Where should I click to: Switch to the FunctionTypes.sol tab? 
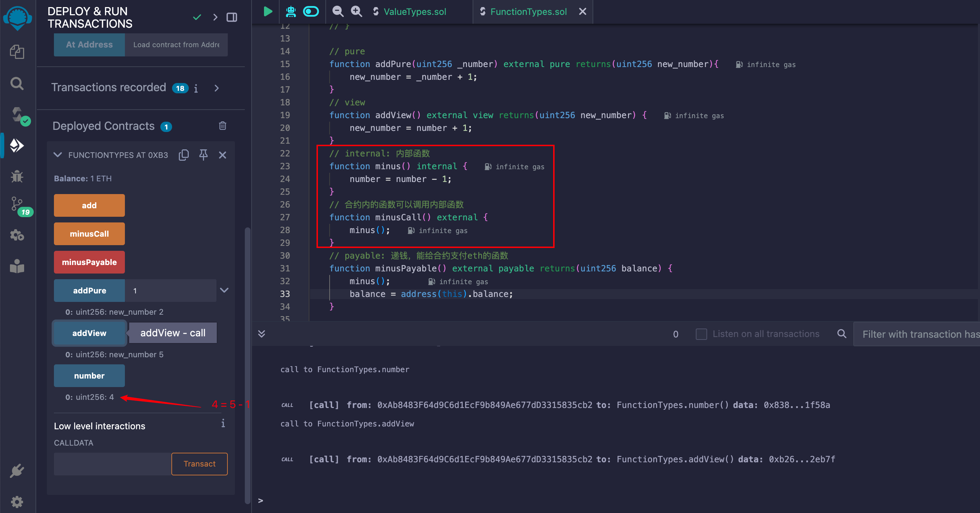(528, 12)
